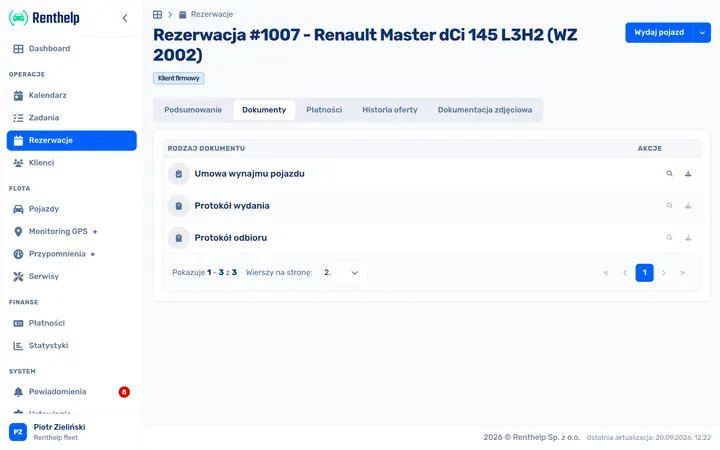Image resolution: width=720 pixels, height=450 pixels.
Task: Click the Umowa wynajmu pojazdu row text
Action: coord(249,174)
